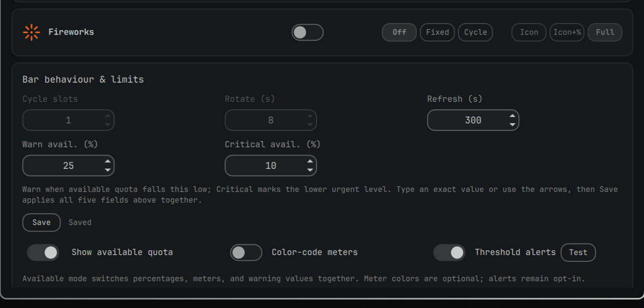Select the Cycle mode for Fireworks

click(475, 32)
